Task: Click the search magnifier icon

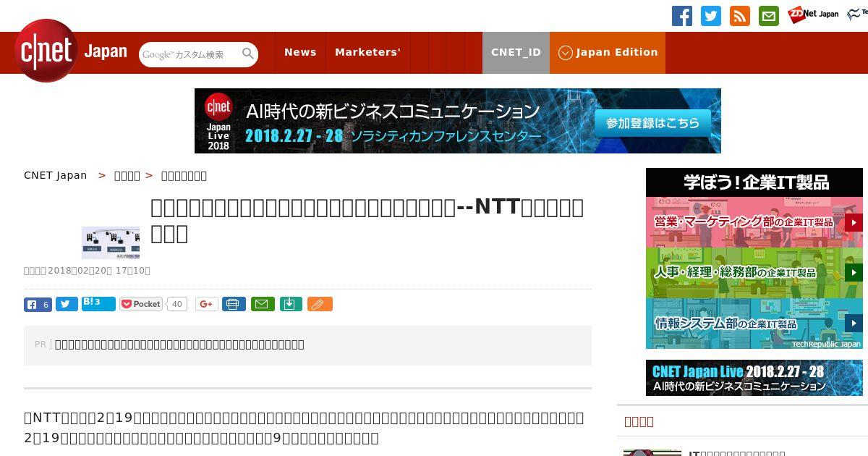Action: [x=248, y=54]
